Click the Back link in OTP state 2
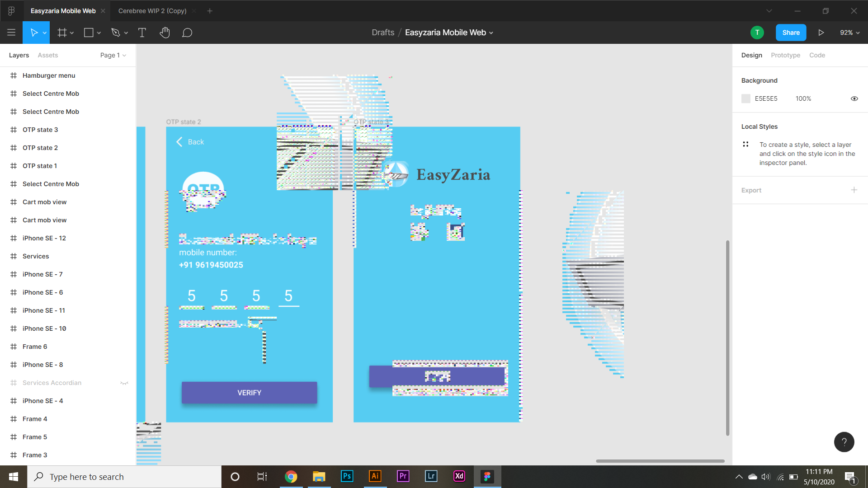 tap(190, 142)
